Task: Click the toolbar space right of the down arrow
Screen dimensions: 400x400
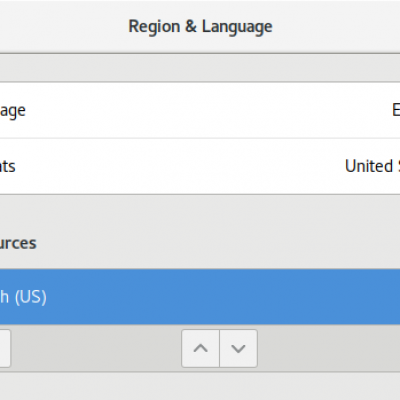Action: pyautogui.click(x=328, y=349)
